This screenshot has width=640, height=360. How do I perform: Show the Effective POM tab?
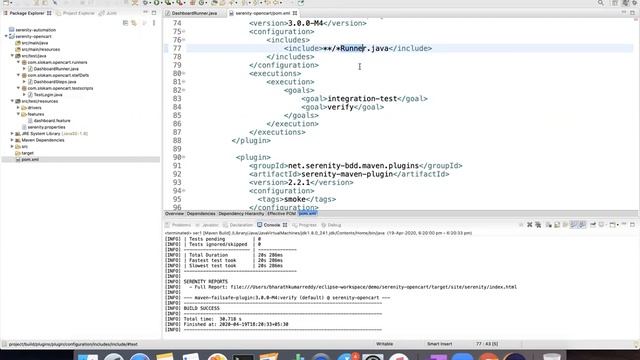(281, 213)
